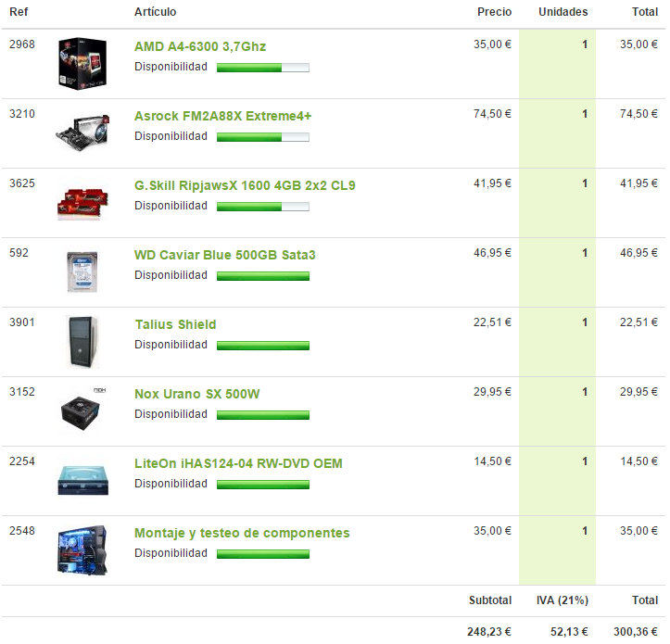Click the availability bar for Montaje y testeo
The width and height of the screenshot is (670, 644).
(263, 554)
